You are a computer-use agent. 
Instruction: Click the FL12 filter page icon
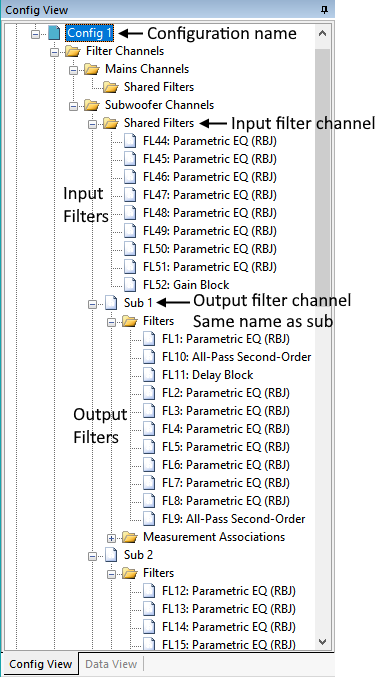click(149, 591)
